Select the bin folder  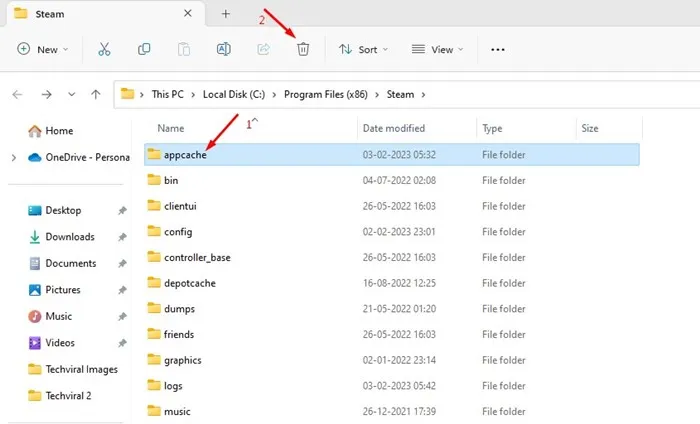point(392,180)
